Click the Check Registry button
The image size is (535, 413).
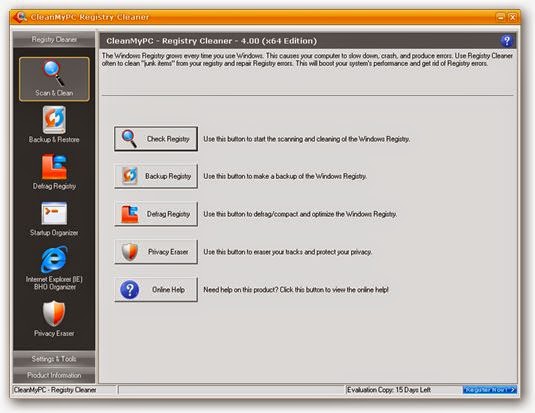click(x=156, y=139)
